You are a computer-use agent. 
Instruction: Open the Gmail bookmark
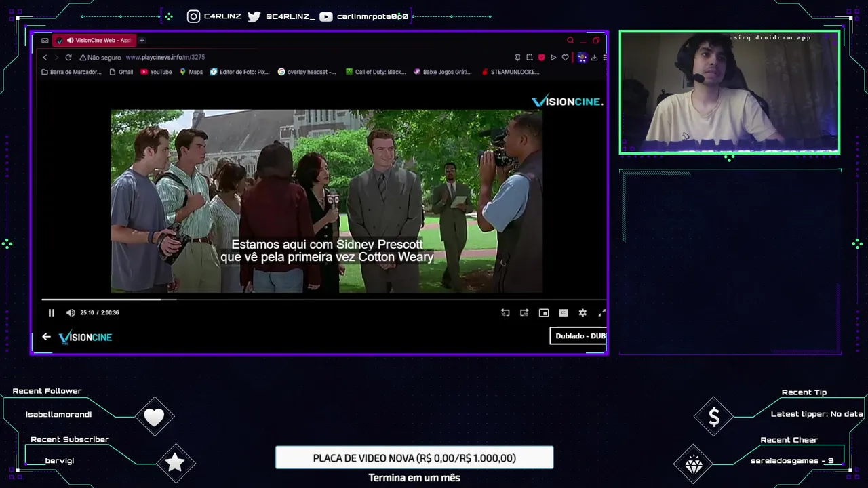[121, 72]
